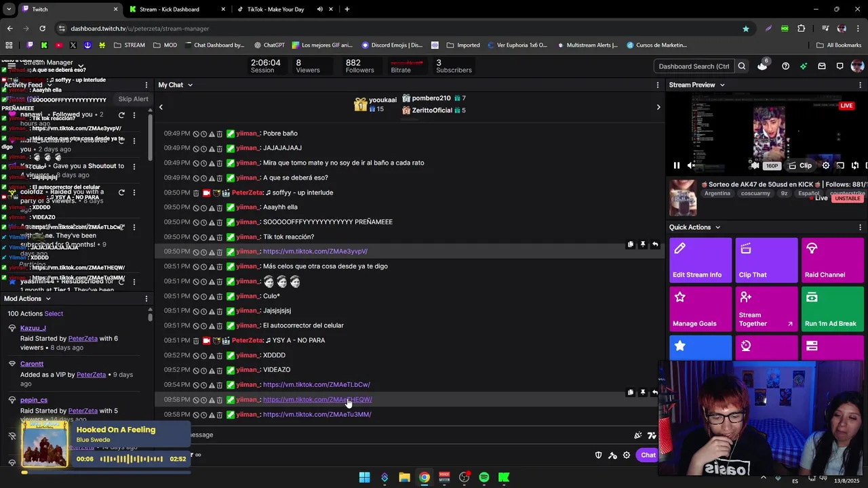The image size is (868, 488).
Task: Open the vm.tiktok.com/ZMAeTu3MM/ link
Action: 317,414
